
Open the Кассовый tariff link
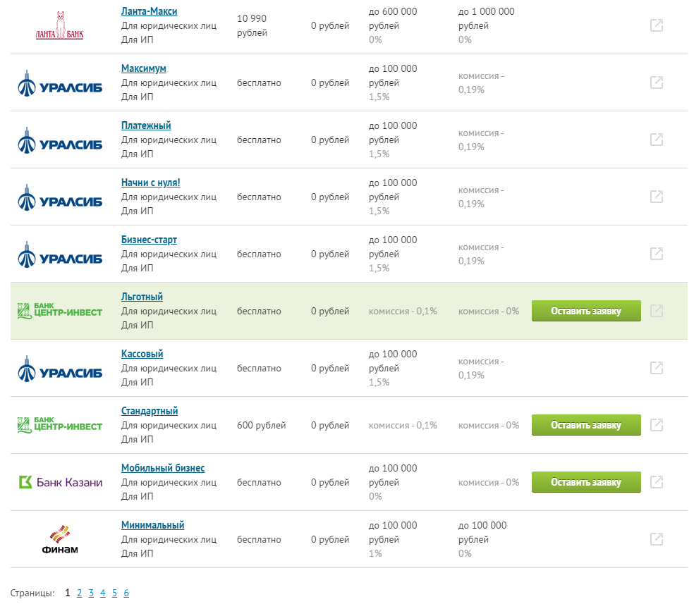pyautogui.click(x=142, y=354)
